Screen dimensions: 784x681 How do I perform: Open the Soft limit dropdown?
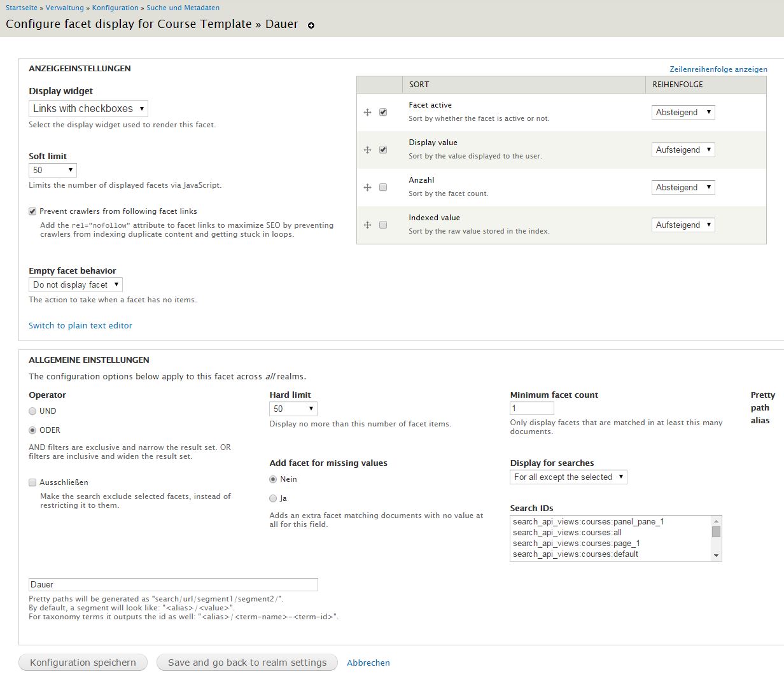(53, 170)
